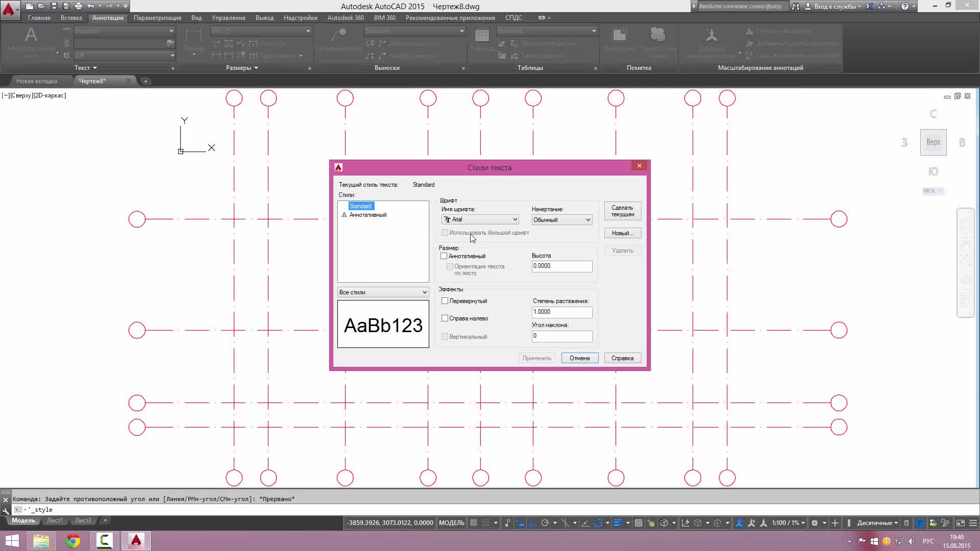
Task: Open the Начертание Обычный dropdown
Action: [x=561, y=220]
